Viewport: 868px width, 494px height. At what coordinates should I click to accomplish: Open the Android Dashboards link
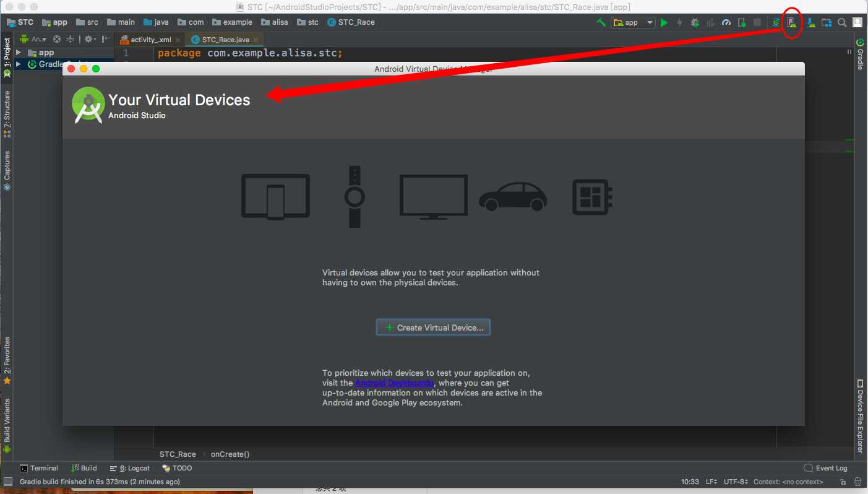[x=394, y=383]
